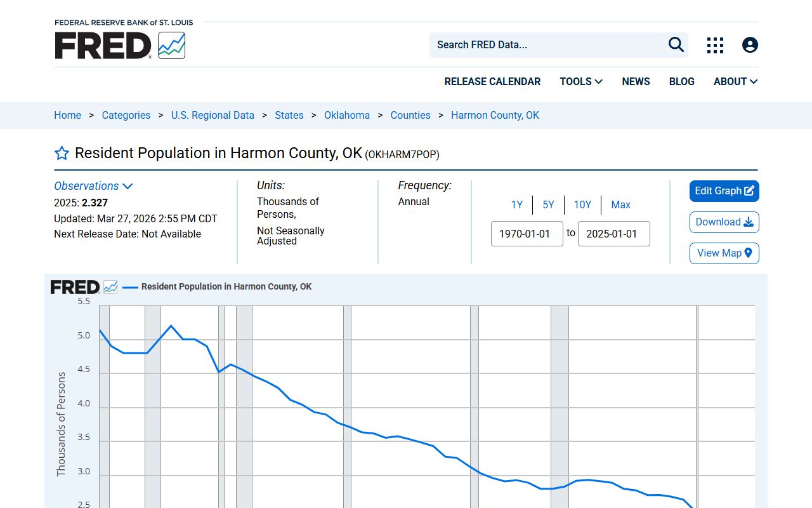Click the View Map button
This screenshot has width=812, height=508.
tap(724, 253)
